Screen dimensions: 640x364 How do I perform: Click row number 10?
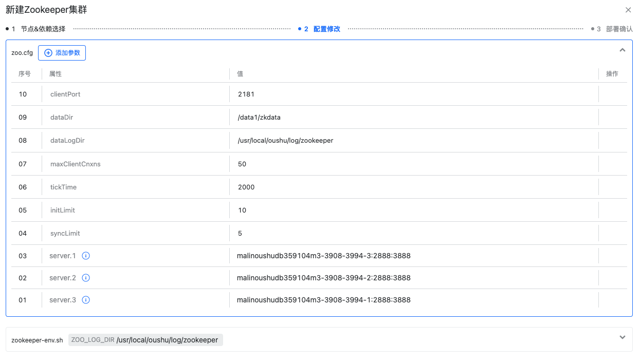pos(23,94)
